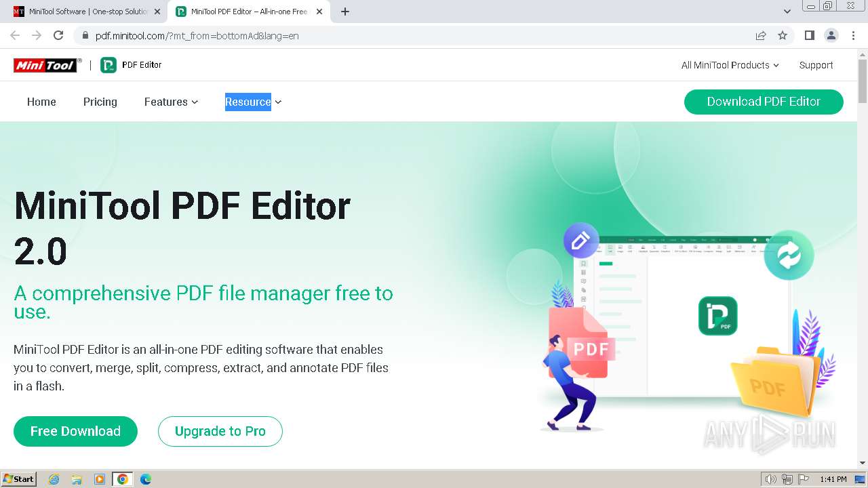The height and width of the screenshot is (488, 868).
Task: Close the MiniTool PDF Editor tab
Action: pyautogui.click(x=319, y=12)
